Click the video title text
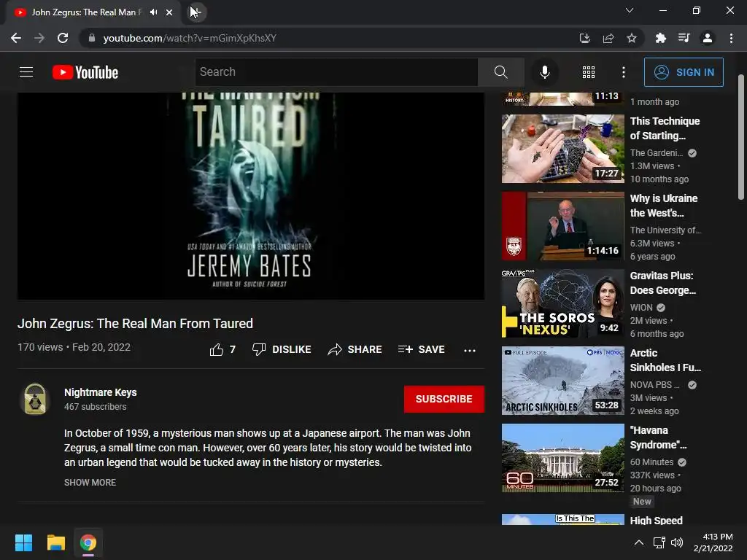Image resolution: width=747 pixels, height=560 pixels. [x=135, y=324]
